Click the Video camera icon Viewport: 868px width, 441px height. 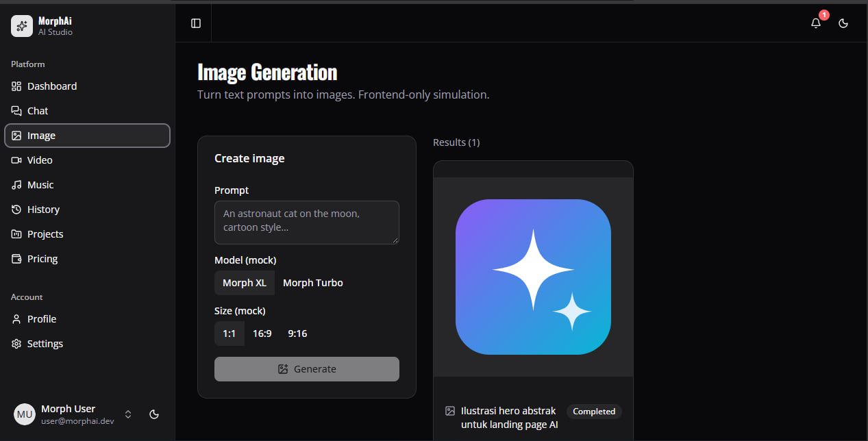click(x=16, y=160)
